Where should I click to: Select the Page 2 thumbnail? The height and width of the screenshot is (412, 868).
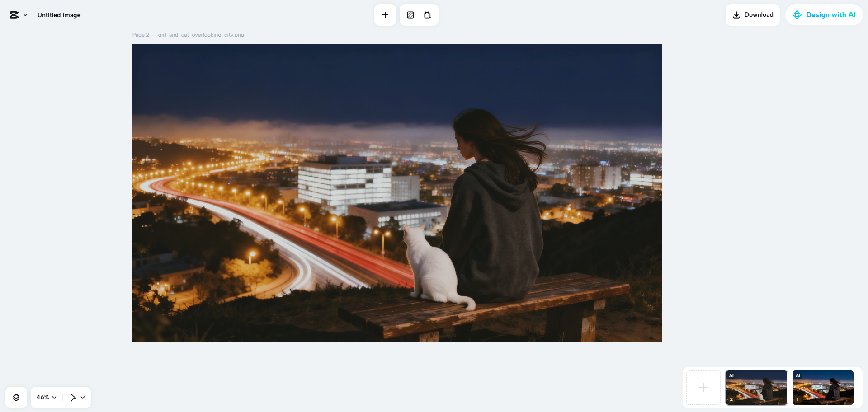[x=756, y=387]
